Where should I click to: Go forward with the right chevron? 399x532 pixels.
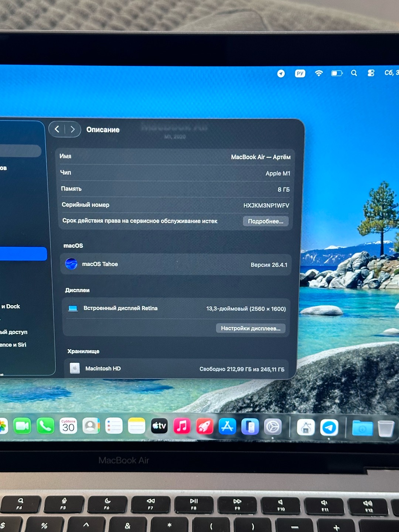[x=72, y=129]
